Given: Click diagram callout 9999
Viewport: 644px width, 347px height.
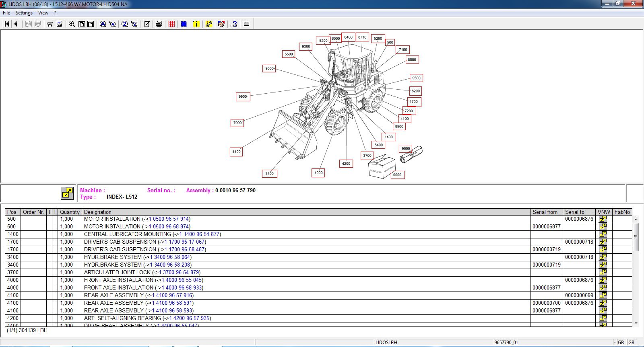Looking at the screenshot, I should tap(397, 175).
